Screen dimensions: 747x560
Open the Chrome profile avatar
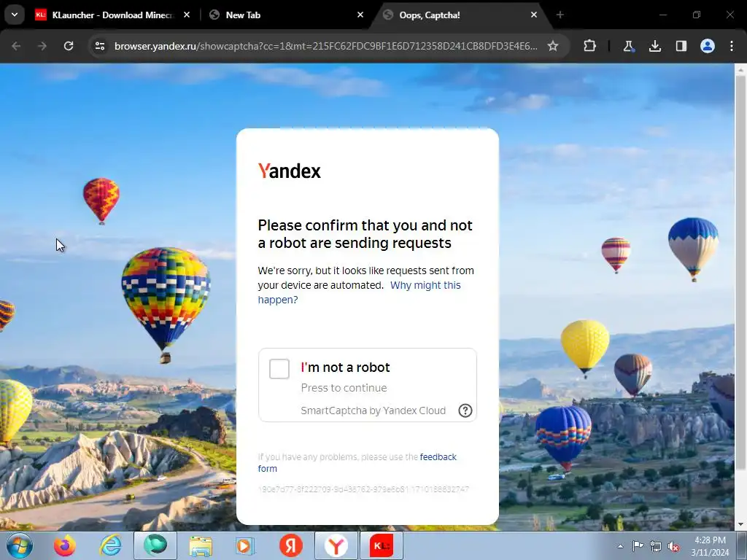(708, 46)
